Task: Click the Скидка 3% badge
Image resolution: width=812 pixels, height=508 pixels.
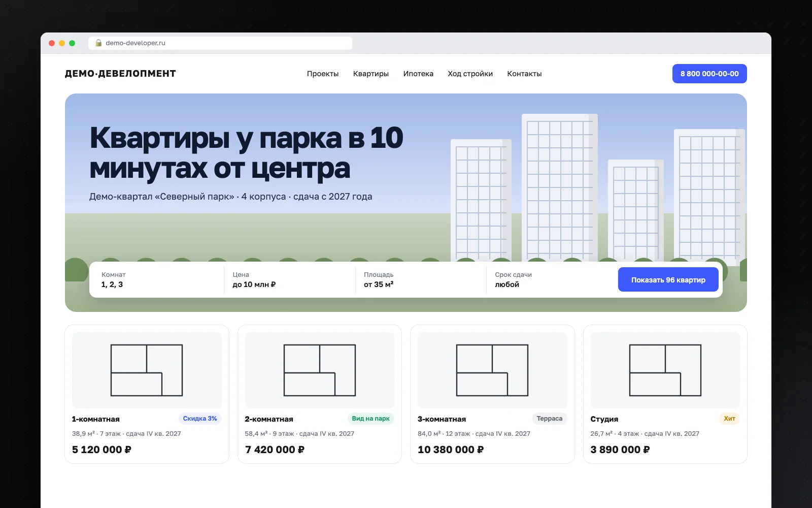Action: point(200,419)
